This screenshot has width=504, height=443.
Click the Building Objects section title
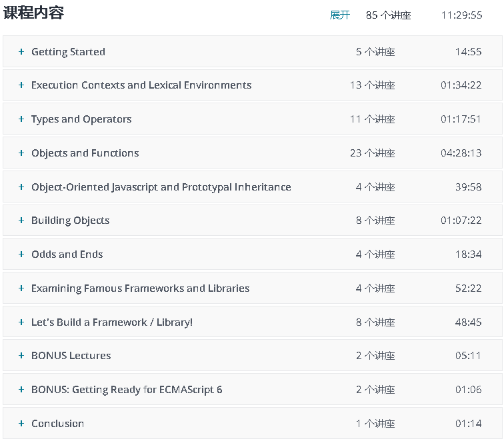(70, 221)
